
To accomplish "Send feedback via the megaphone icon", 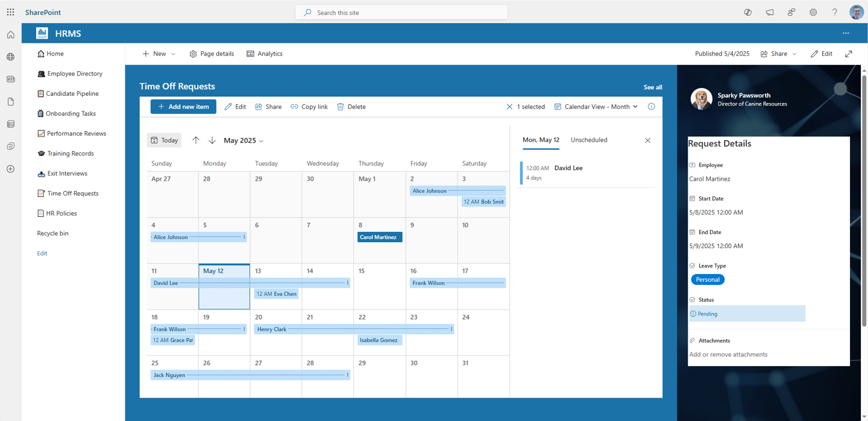I will (769, 12).
